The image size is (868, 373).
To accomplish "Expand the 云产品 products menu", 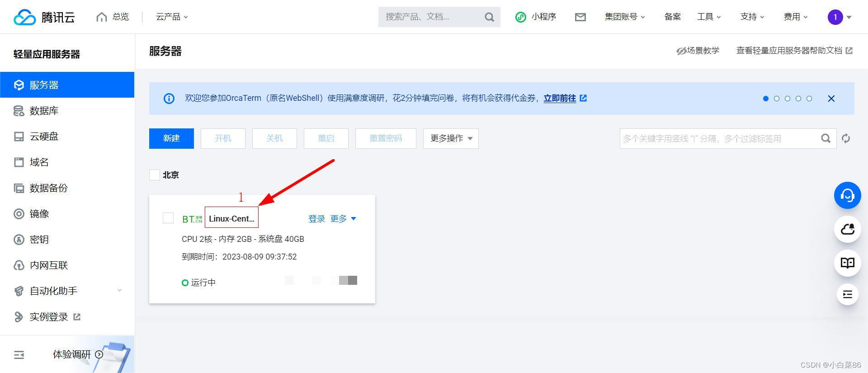I will pos(172,17).
